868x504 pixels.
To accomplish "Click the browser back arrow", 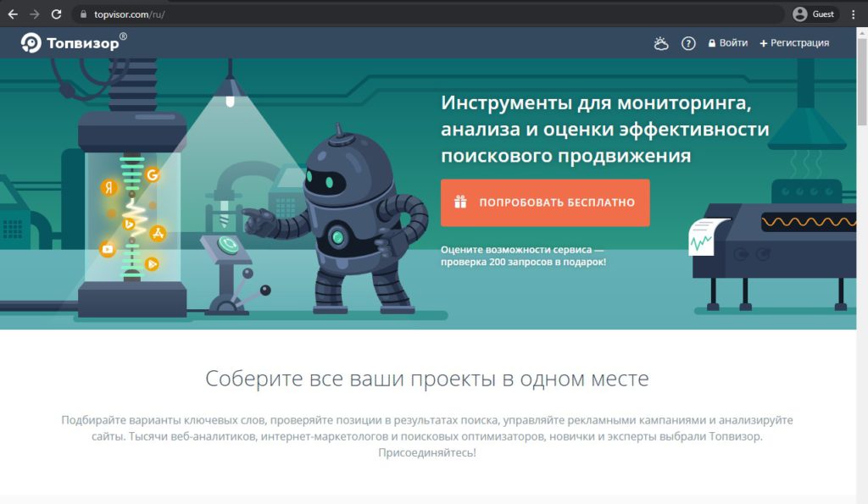I will tap(13, 14).
